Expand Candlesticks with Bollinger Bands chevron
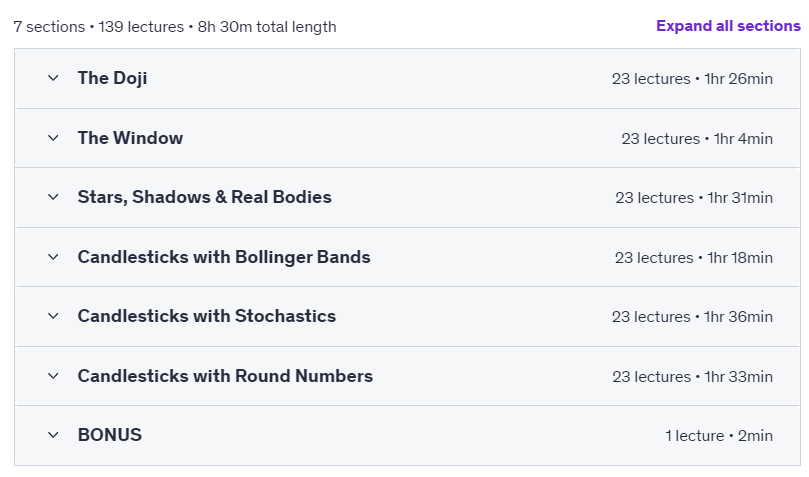The width and height of the screenshot is (809, 477). click(53, 257)
